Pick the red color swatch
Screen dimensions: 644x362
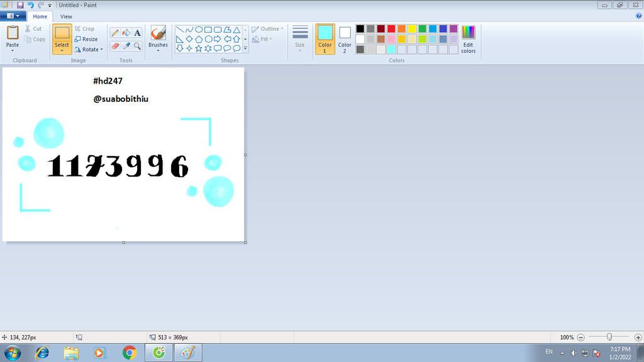click(391, 29)
